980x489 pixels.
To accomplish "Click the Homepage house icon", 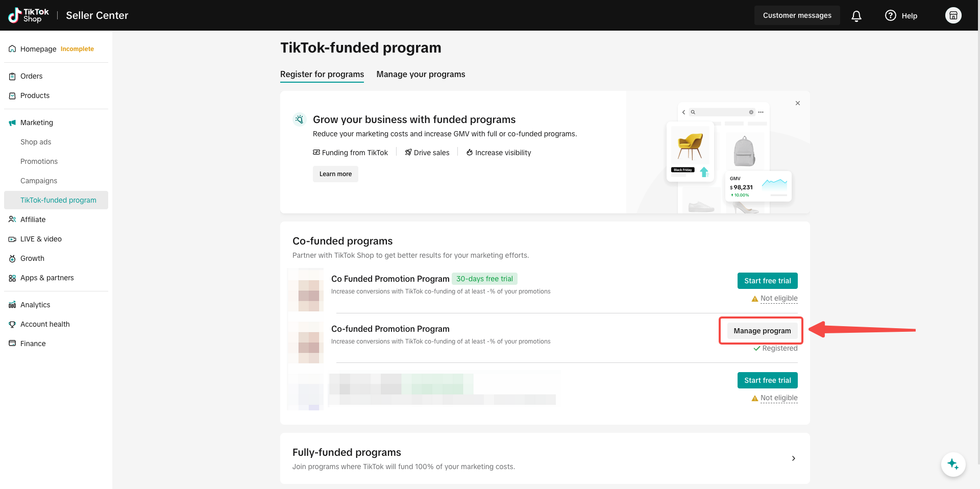I will click(x=12, y=49).
